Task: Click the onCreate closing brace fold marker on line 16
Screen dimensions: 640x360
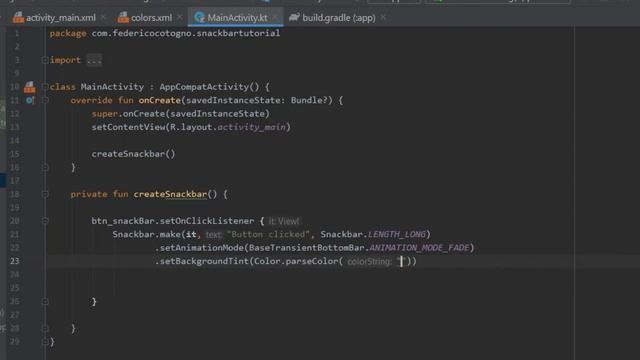Action: [x=45, y=167]
